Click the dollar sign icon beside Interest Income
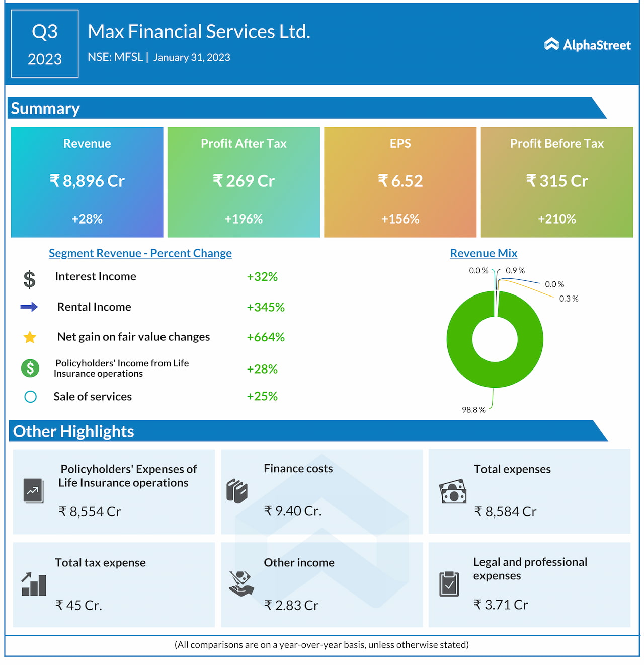 [x=30, y=279]
